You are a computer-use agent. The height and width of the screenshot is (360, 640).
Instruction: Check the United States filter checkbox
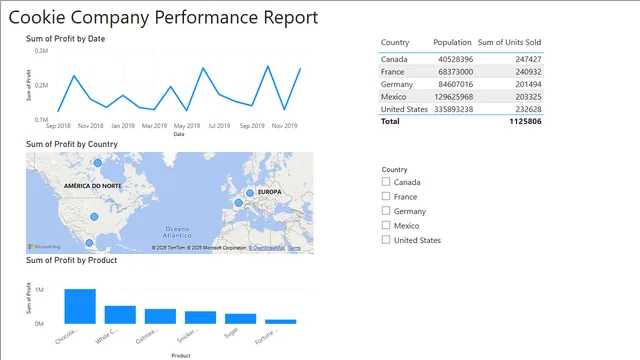386,240
